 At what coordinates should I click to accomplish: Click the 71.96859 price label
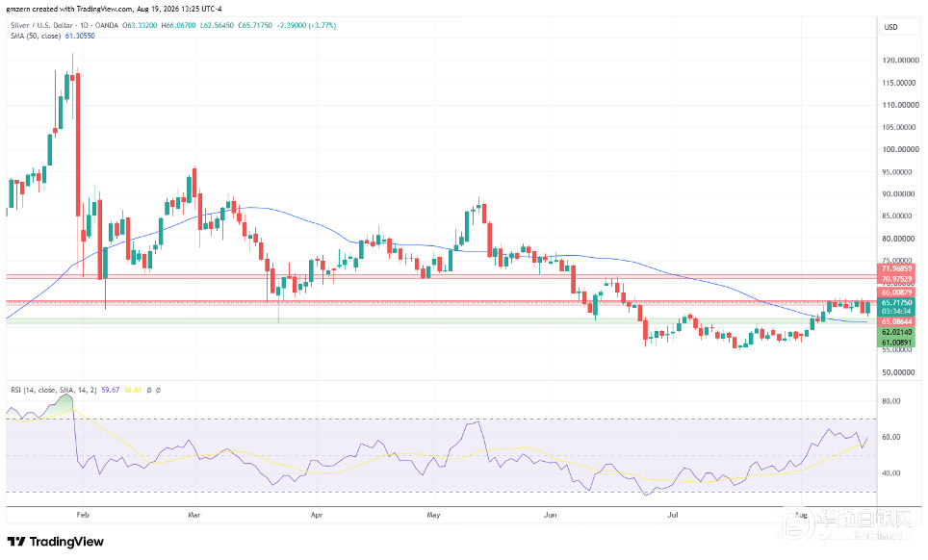pyautogui.click(x=896, y=268)
